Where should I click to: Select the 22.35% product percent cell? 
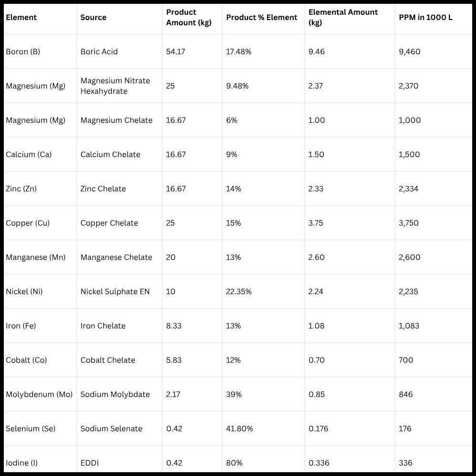[x=238, y=292]
